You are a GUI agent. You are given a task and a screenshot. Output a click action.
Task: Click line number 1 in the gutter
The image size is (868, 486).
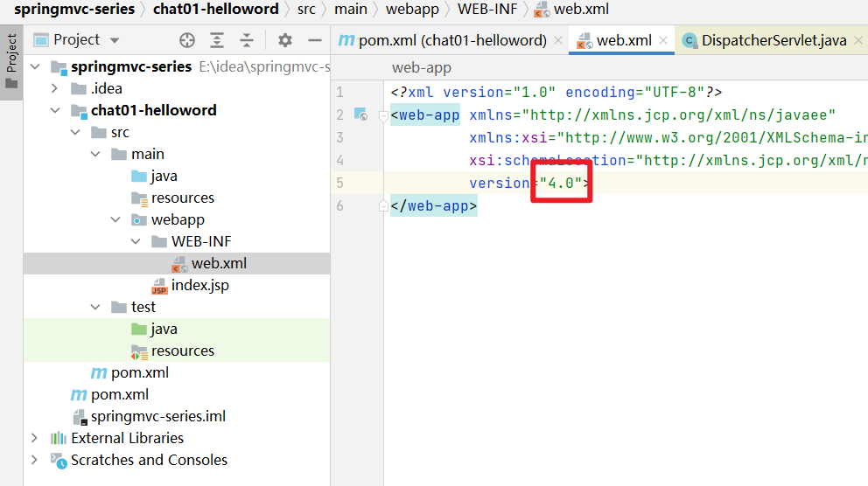point(339,93)
